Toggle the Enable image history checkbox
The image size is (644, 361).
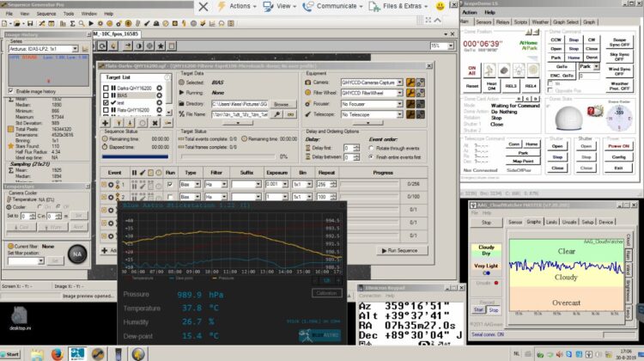coord(11,91)
